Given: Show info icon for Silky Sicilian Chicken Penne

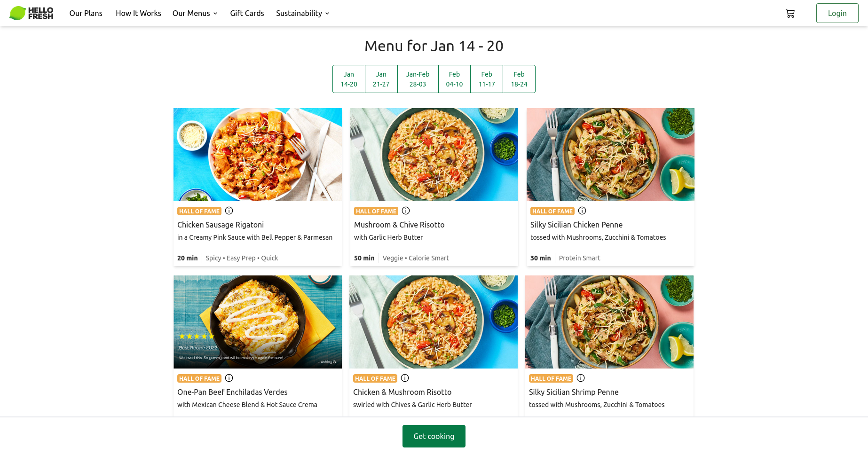Looking at the screenshot, I should (x=582, y=211).
